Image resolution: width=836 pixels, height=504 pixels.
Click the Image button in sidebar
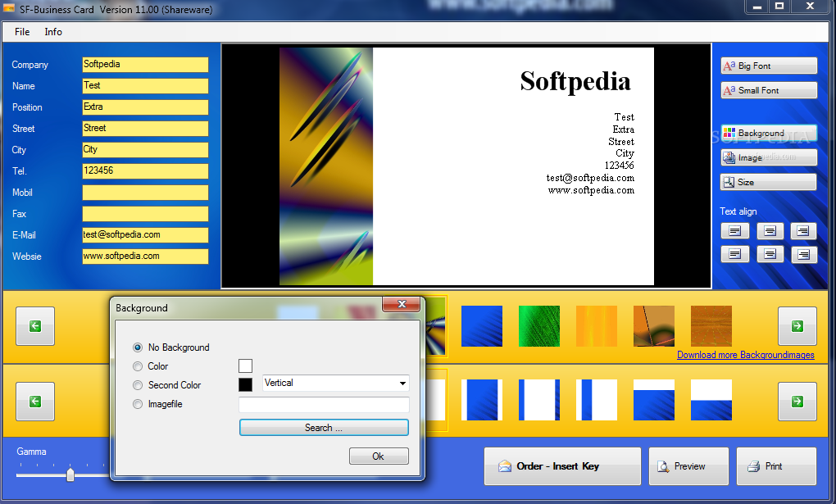(768, 157)
